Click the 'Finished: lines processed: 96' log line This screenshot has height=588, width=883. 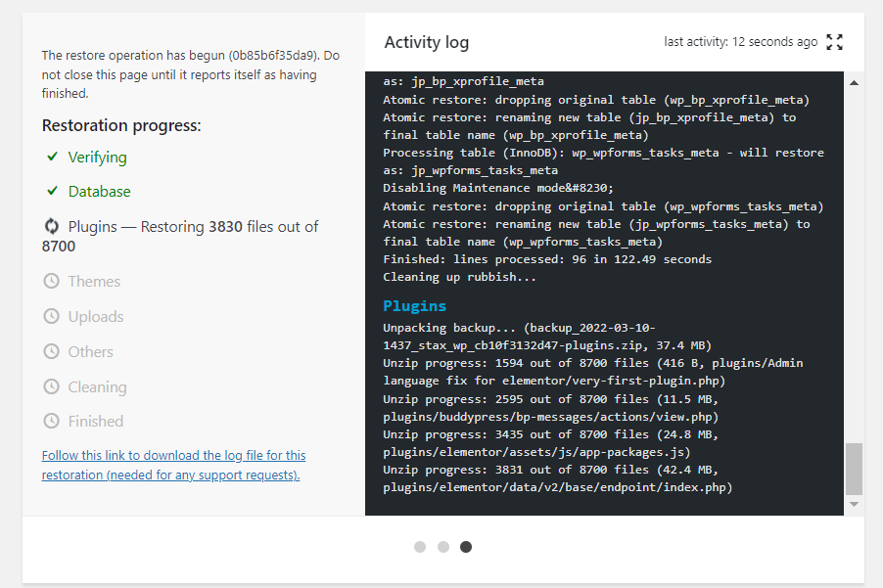coord(547,259)
